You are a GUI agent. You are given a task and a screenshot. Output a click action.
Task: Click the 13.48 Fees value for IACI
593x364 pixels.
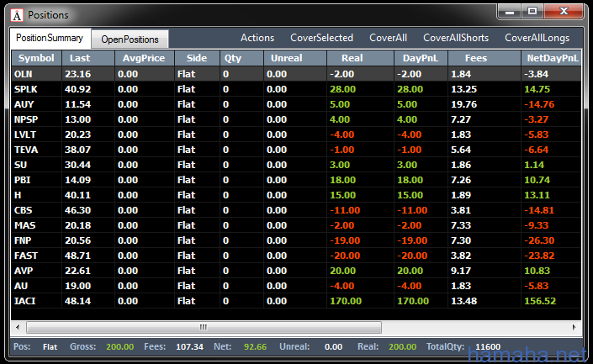click(463, 301)
